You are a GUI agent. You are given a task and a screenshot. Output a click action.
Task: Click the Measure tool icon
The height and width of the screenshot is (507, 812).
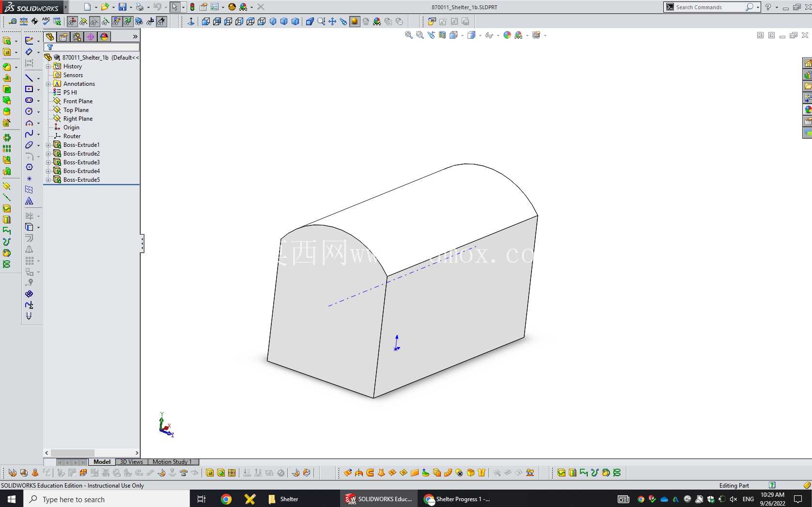coord(13,21)
